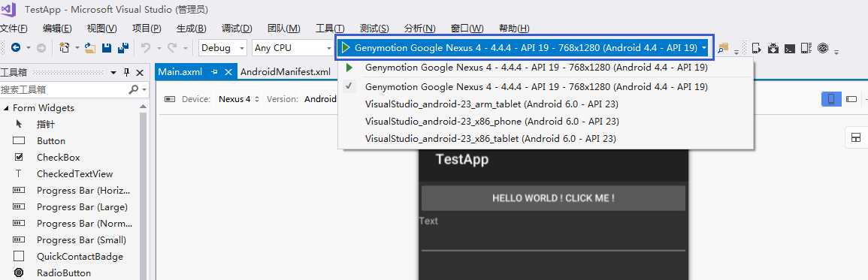Image resolution: width=868 pixels, height=280 pixels.
Task: Click the Navigate Forward arrow icon
Action: 41,48
